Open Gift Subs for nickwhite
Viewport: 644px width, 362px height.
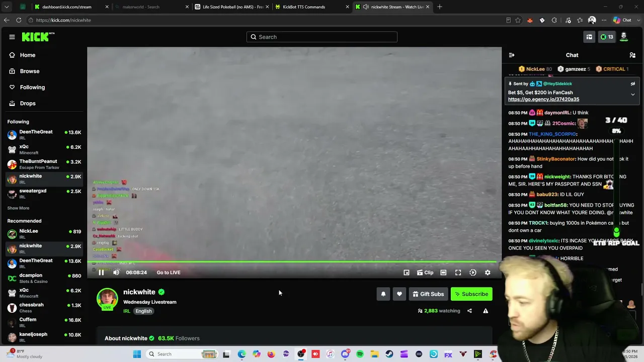coord(428,294)
